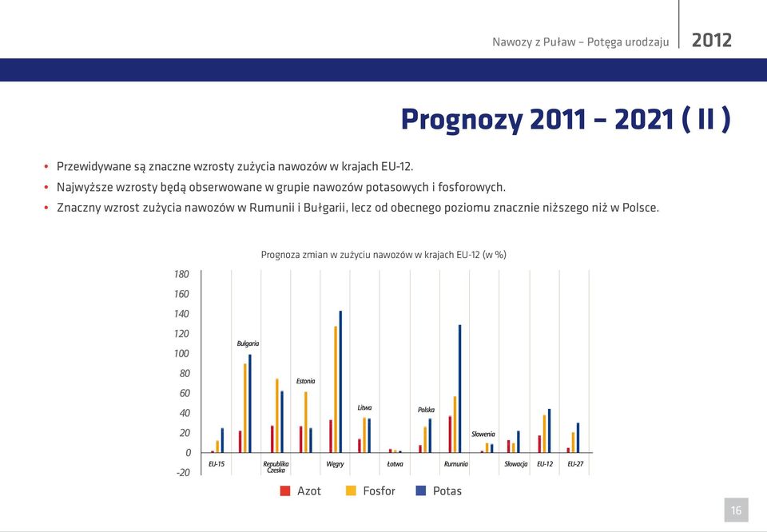Click the 'Rumunia' axis label
767x532 pixels.
(456, 463)
